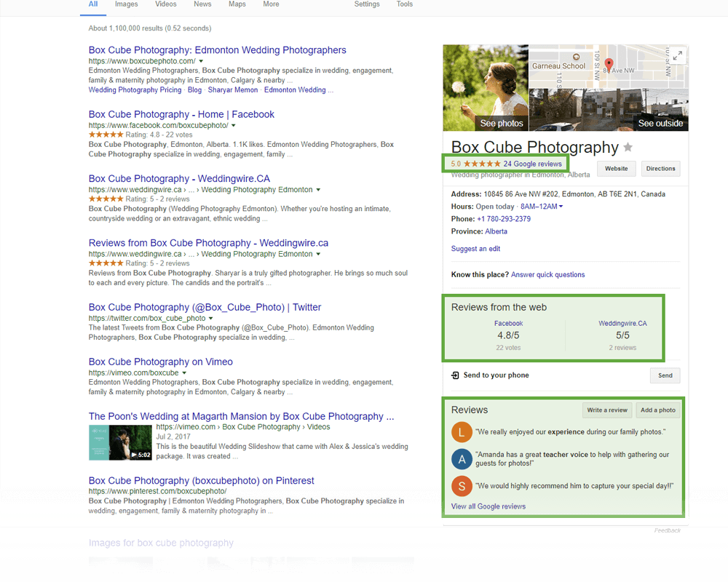Open the vimeo.com/boxcube result dropdown arrow
Viewport: 728px width, 582px height.
pyautogui.click(x=184, y=372)
